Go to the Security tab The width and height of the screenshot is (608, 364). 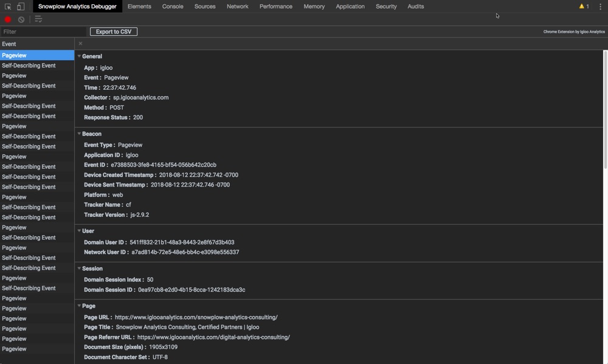click(x=386, y=6)
